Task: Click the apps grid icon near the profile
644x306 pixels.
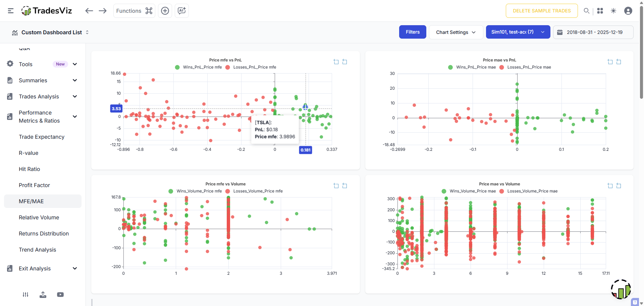Action: [x=600, y=11]
